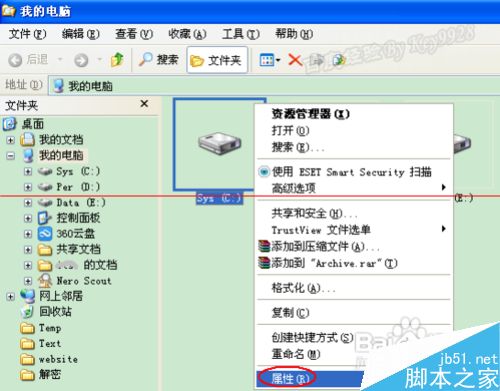
Task: Choose 共享和安全(H)... context entry
Action: pos(354,213)
